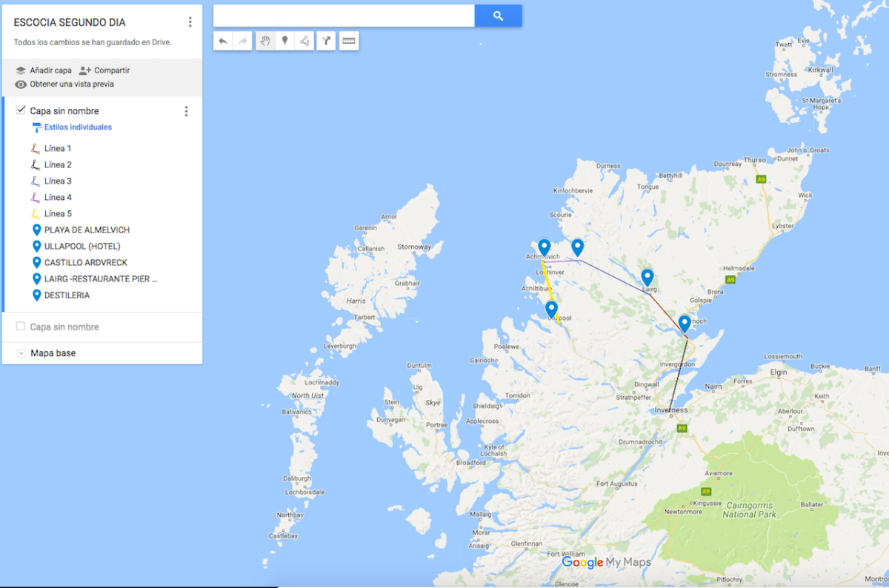
Task: Click inside the map search field
Action: (343, 16)
